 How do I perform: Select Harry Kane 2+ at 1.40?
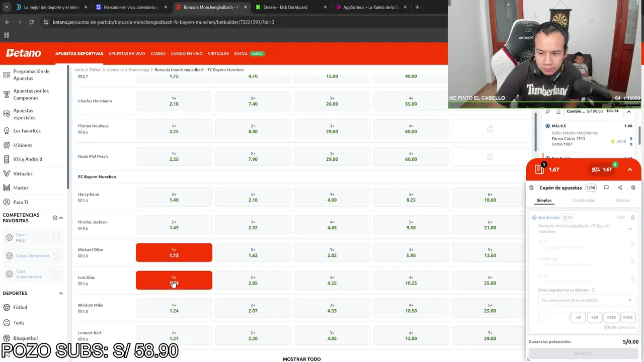(x=174, y=197)
